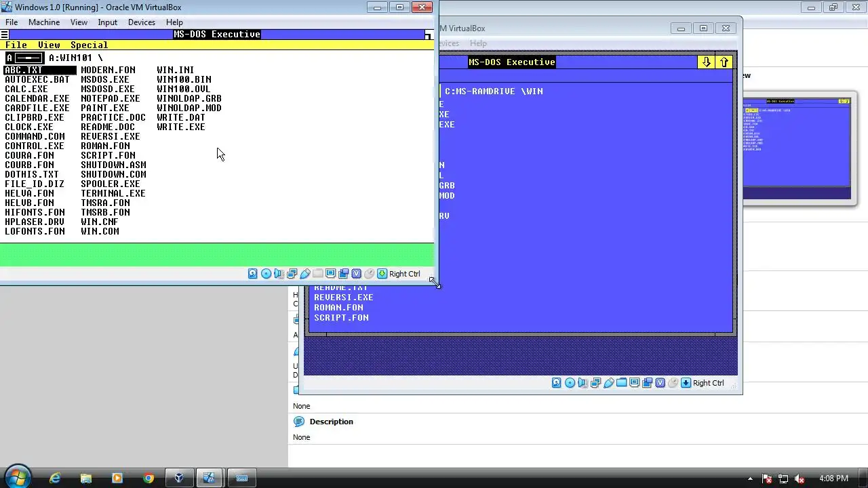The height and width of the screenshot is (488, 868).
Task: Click on-screen keyboard taskbar button
Action: pos(241,478)
